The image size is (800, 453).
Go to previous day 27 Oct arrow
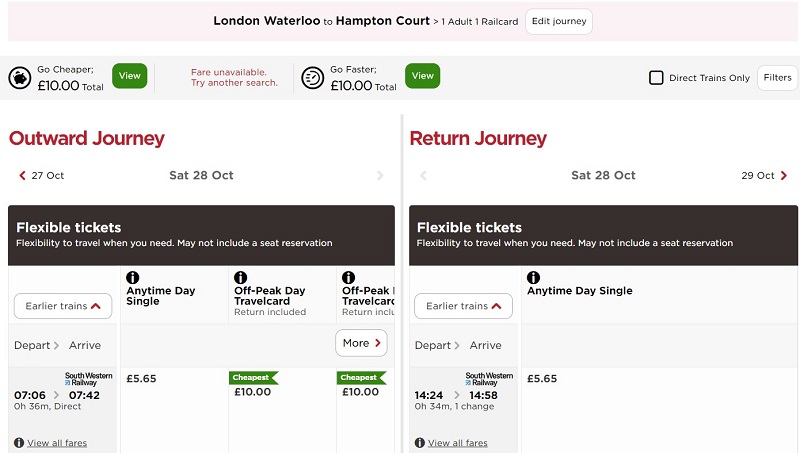22,175
